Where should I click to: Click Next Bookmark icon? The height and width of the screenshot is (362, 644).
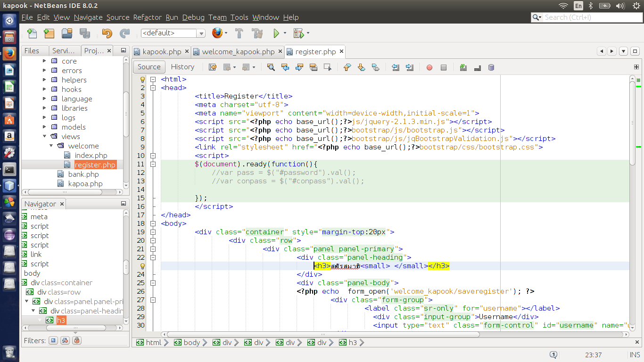click(361, 67)
